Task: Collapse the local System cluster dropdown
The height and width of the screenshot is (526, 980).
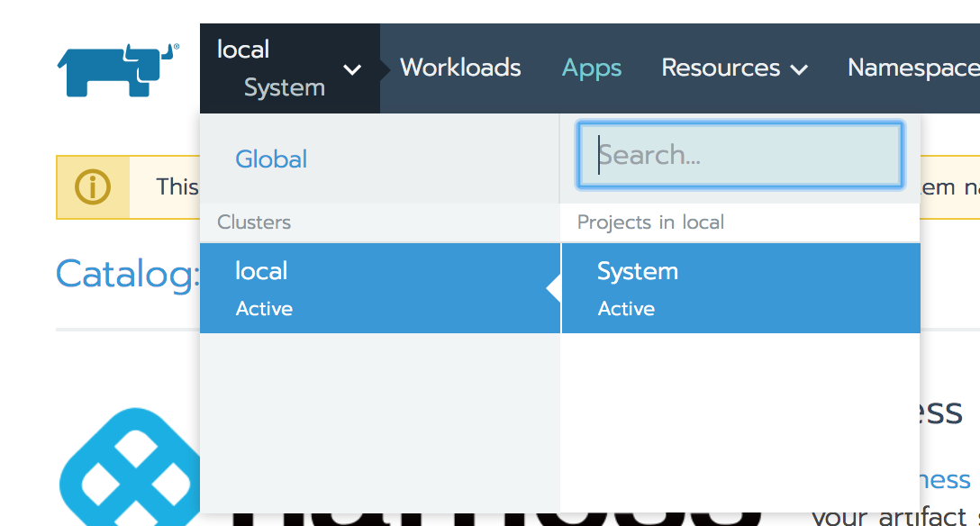Action: 290,68
